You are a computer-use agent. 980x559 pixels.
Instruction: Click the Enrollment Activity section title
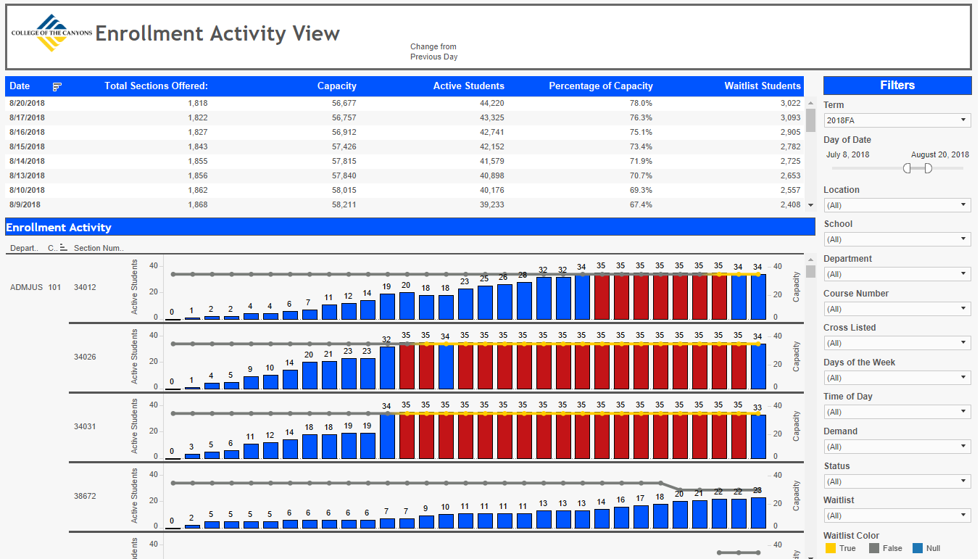(59, 228)
